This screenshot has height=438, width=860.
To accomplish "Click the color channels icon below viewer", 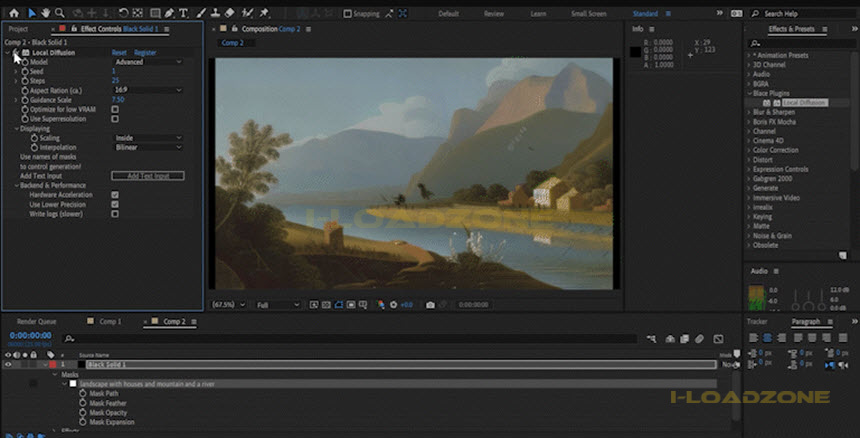I will (381, 305).
